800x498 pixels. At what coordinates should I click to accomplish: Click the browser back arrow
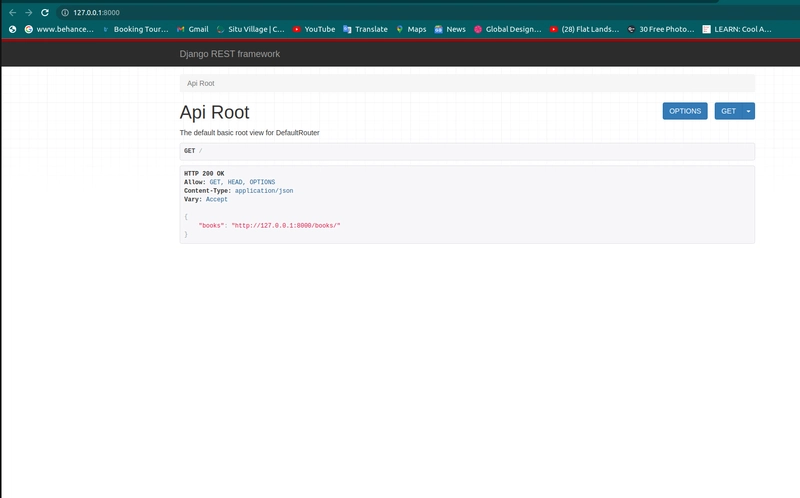point(12,12)
